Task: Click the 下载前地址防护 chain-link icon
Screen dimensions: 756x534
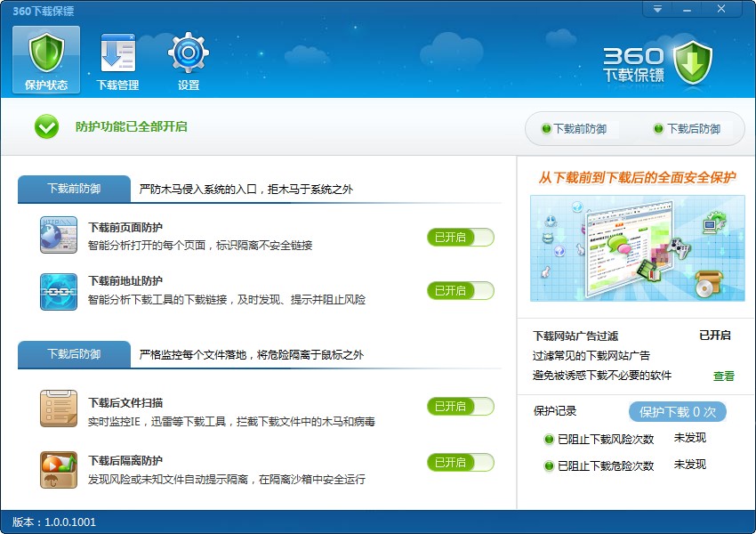Action: click(x=58, y=291)
